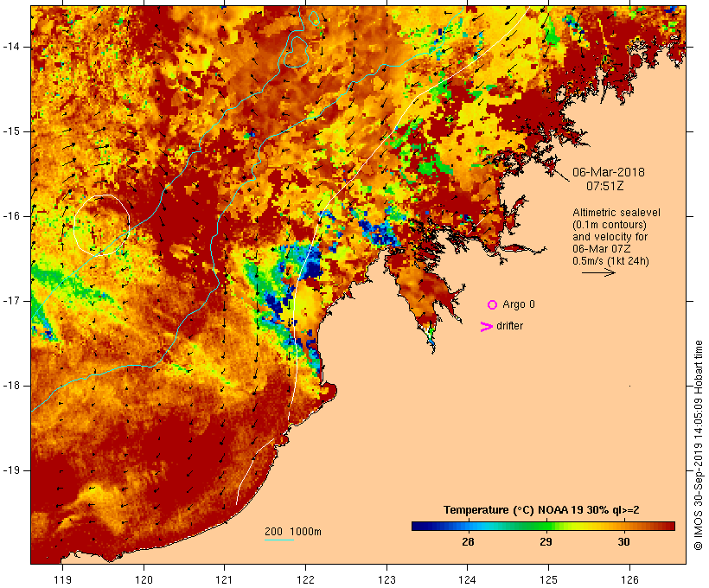Click the longitude label 125
The height and width of the screenshot is (588, 709).
(x=549, y=580)
